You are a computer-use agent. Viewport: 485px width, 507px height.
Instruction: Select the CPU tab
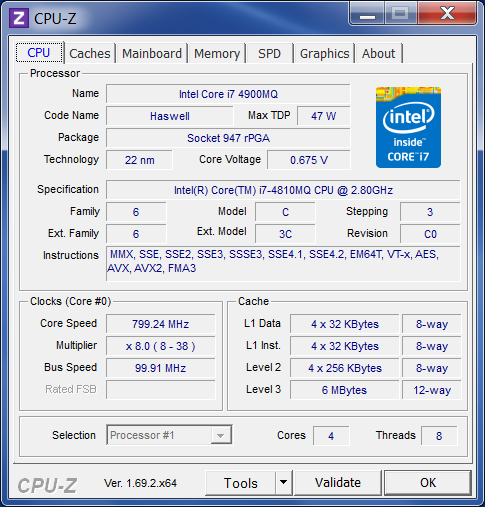(x=39, y=52)
